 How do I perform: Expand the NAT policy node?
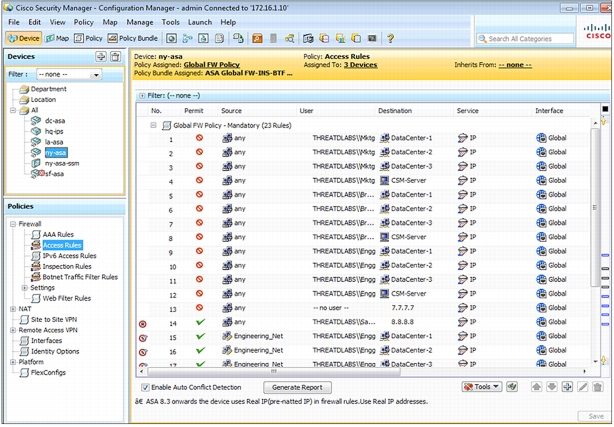(13, 309)
